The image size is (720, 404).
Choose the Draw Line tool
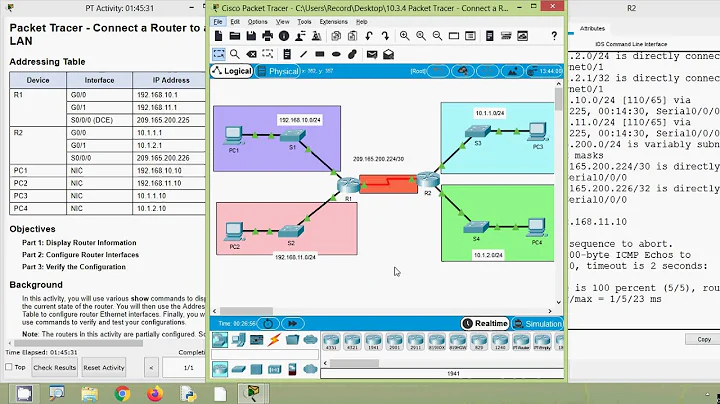304,54
